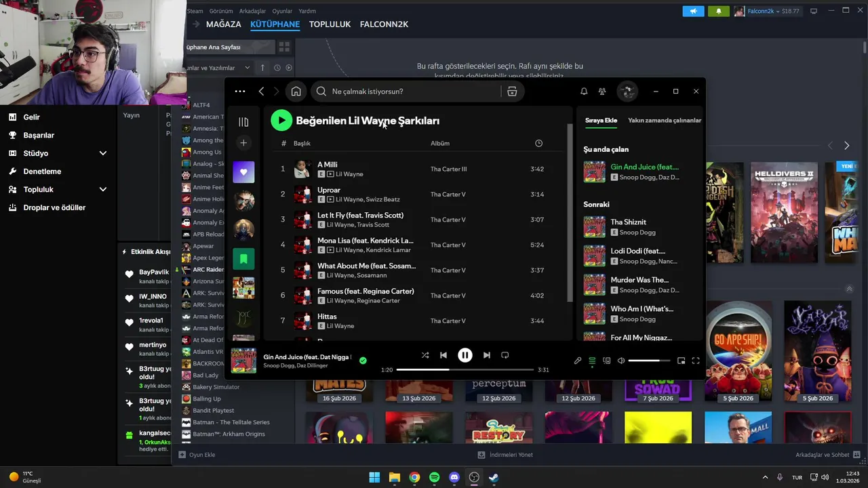The height and width of the screenshot is (488, 868).
Task: Open Among Us in Steam library list
Action: (x=207, y=152)
